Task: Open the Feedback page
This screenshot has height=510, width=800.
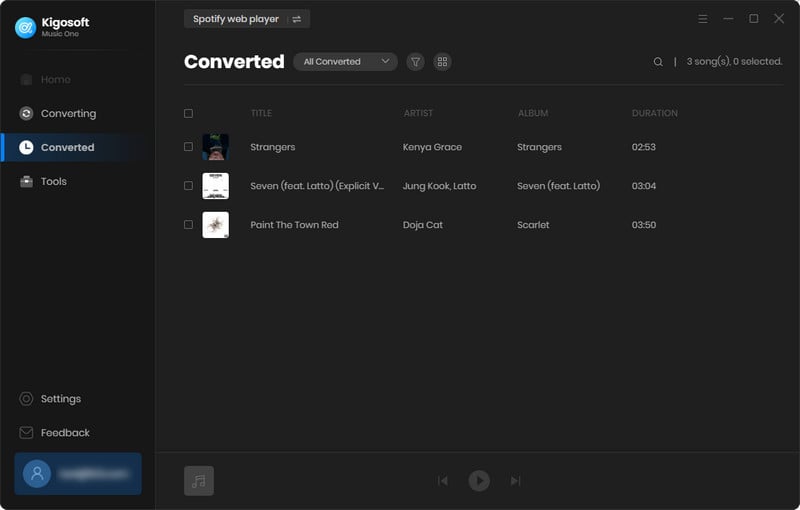Action: click(x=54, y=432)
